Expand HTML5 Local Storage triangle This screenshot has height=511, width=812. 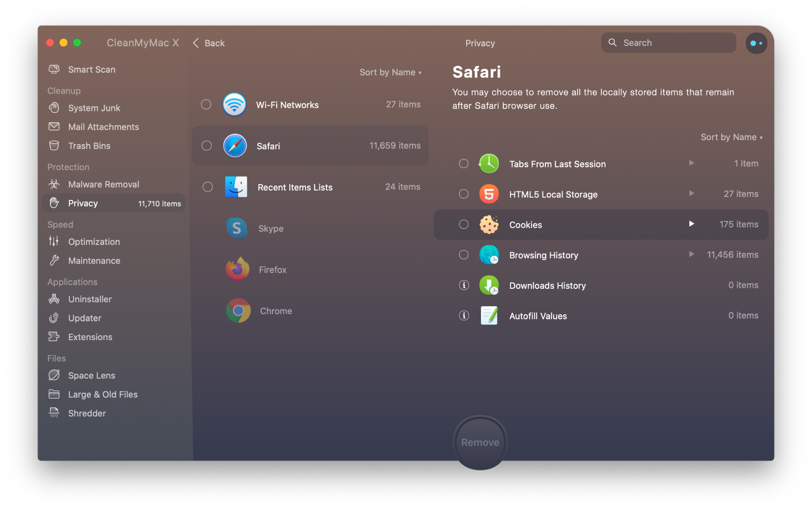point(691,193)
